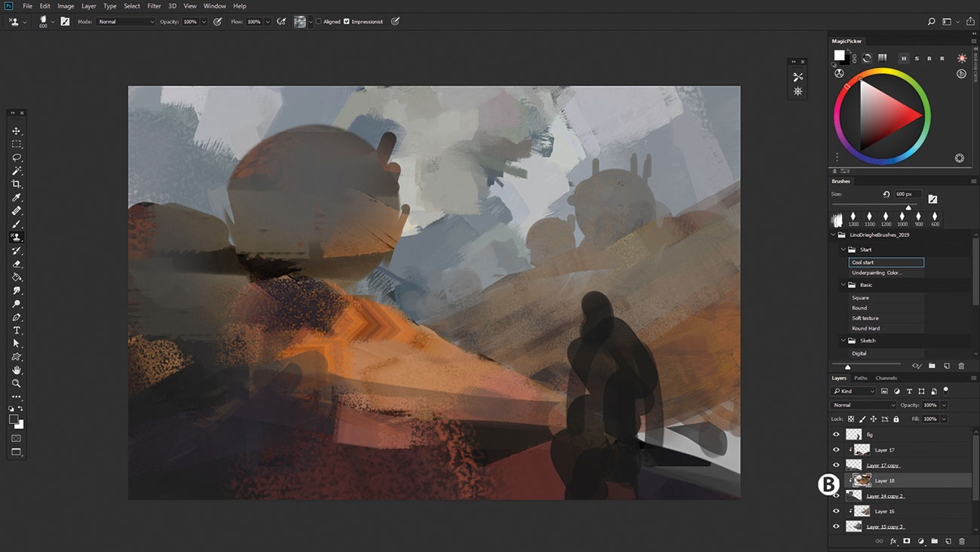Select the Move tool
This screenshot has height=552, width=980.
[16, 131]
